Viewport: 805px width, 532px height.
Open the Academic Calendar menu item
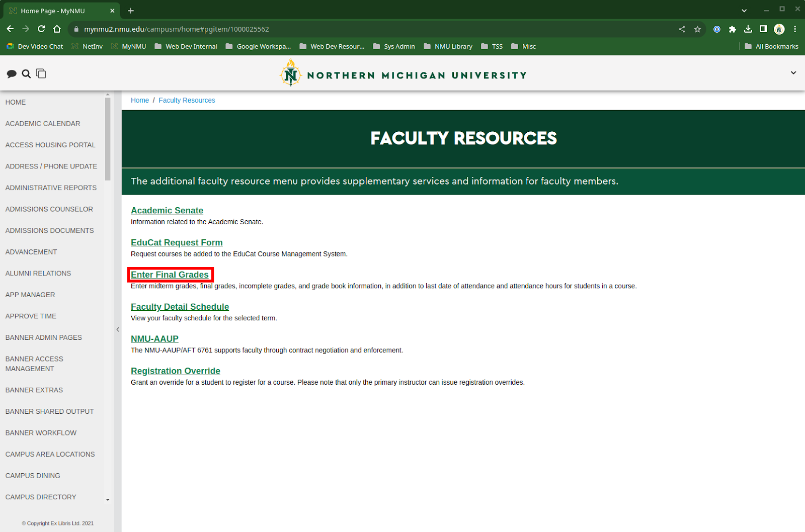[43, 124]
